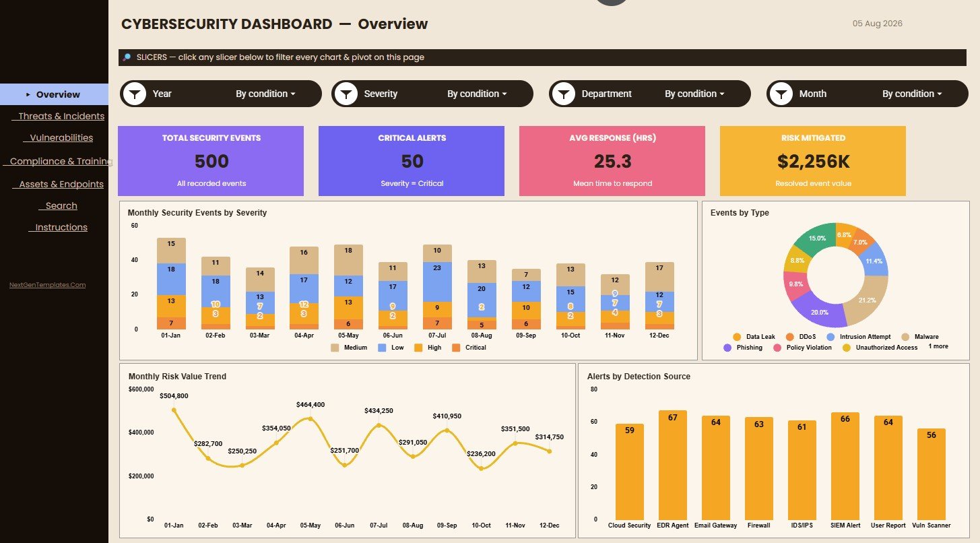Screen dimensions: 980x543
Task: Click the High legend color swatch
Action: (x=418, y=348)
